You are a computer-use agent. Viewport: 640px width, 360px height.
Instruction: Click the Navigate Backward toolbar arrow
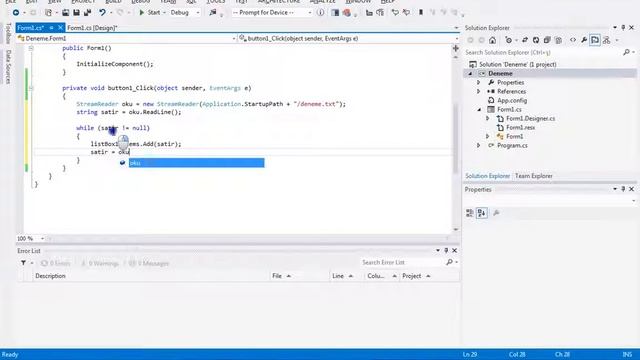[16, 13]
